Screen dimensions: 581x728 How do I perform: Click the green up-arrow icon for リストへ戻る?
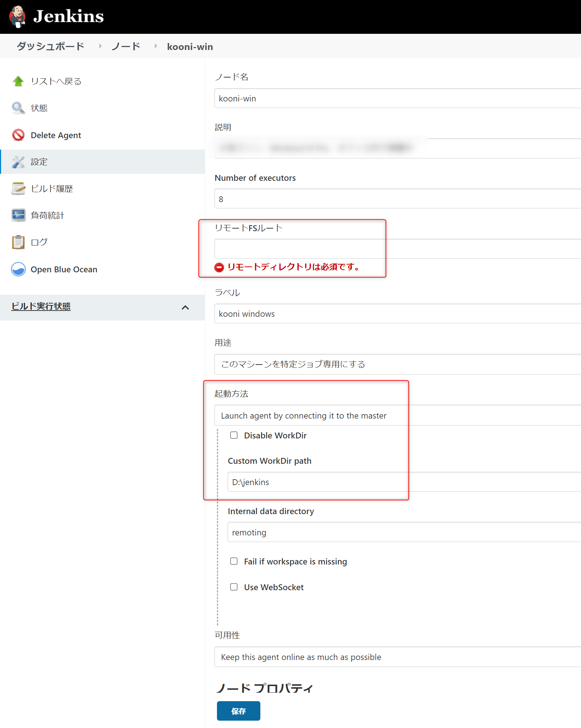(x=18, y=81)
